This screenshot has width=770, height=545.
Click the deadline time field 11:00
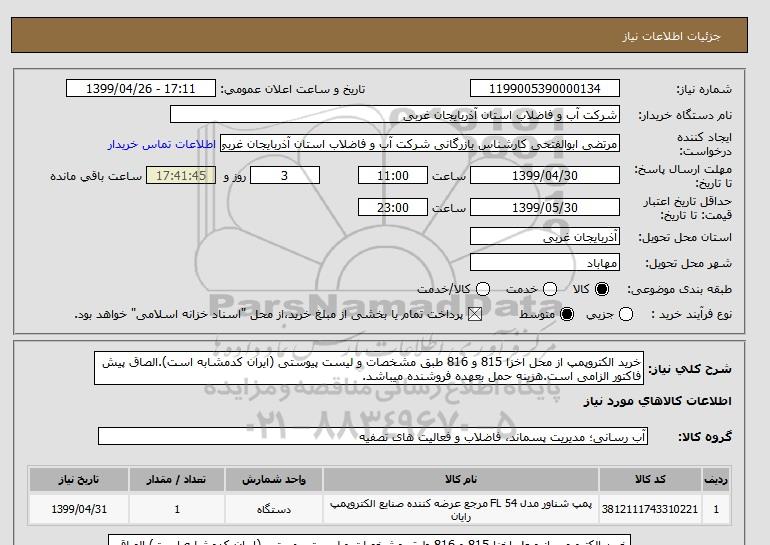pos(393,175)
